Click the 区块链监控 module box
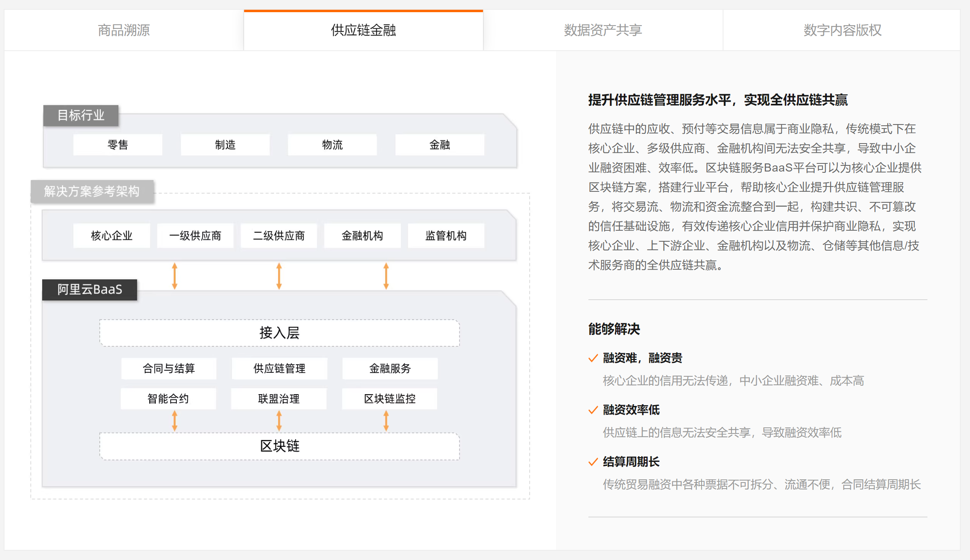970x560 pixels. tap(389, 399)
